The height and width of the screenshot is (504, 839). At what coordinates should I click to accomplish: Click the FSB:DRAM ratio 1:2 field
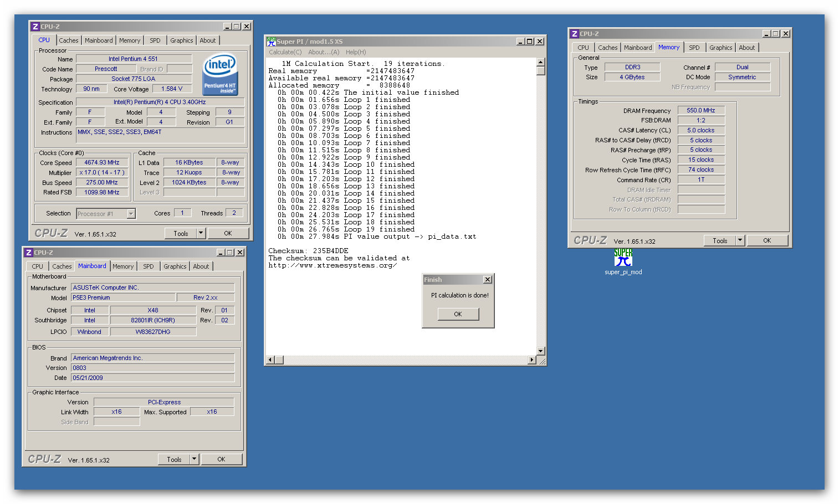pos(701,120)
